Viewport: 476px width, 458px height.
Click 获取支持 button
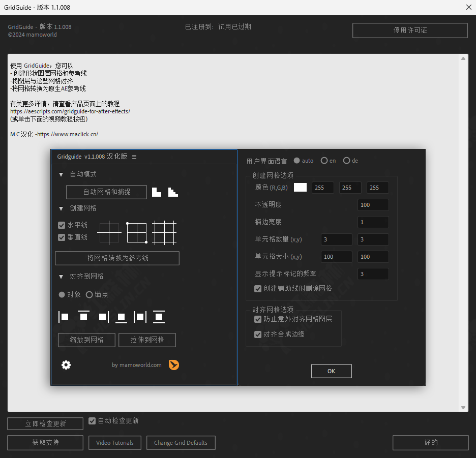pyautogui.click(x=45, y=443)
